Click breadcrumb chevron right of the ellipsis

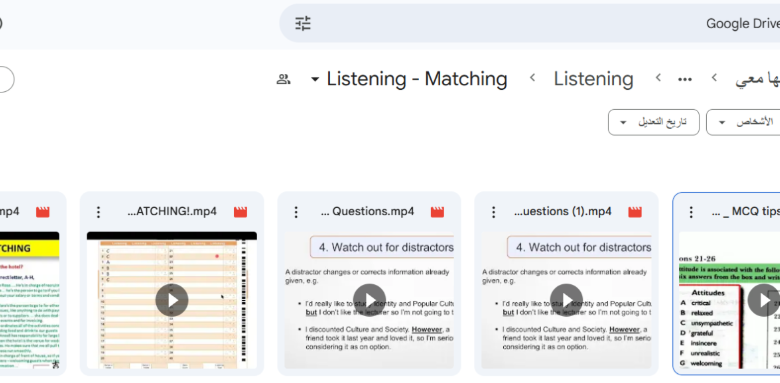[714, 78]
